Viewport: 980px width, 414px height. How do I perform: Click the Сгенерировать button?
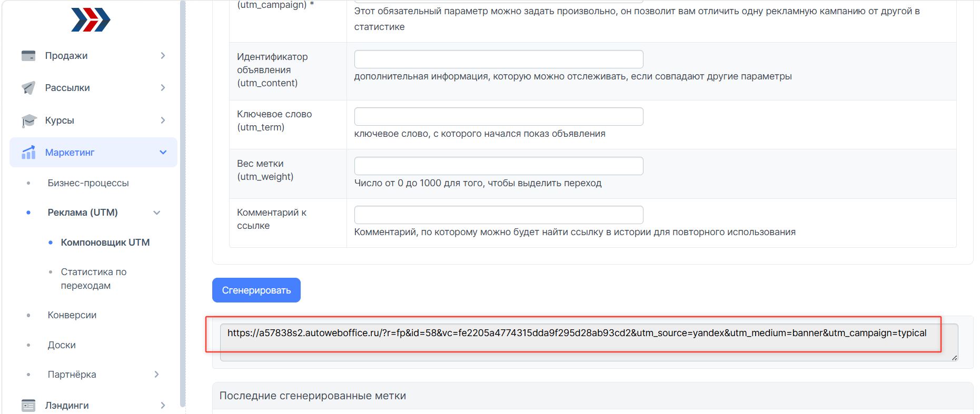tap(256, 290)
